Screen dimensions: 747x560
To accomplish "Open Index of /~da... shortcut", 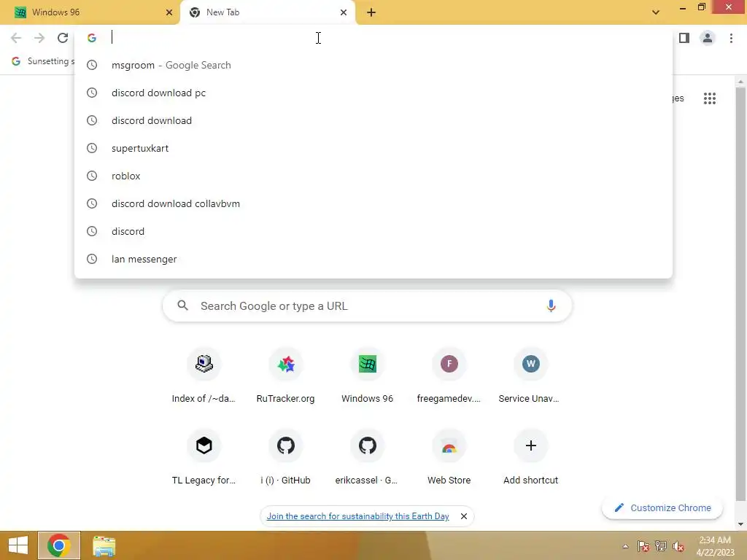I will (x=204, y=377).
